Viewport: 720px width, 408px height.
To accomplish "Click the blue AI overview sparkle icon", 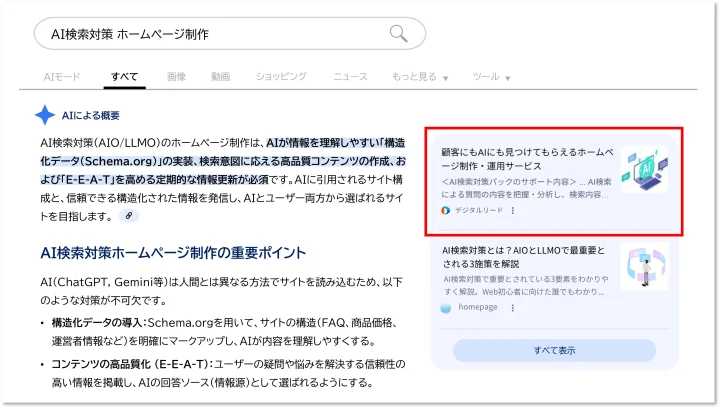I will [45, 114].
